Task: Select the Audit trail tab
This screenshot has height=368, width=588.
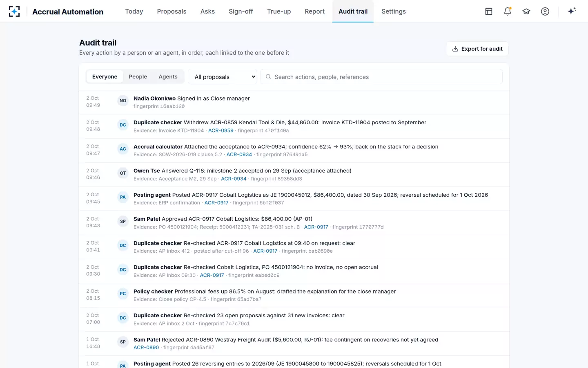Action: click(x=353, y=11)
